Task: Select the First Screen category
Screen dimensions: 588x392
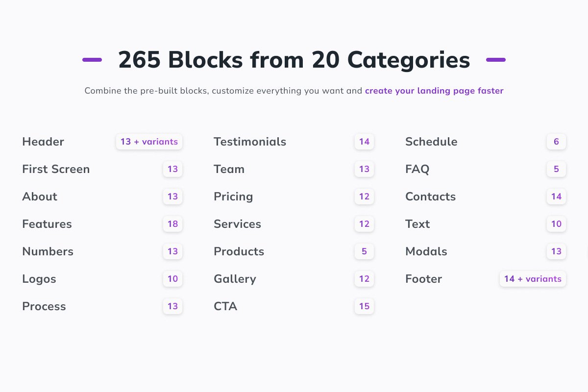Action: tap(56, 169)
